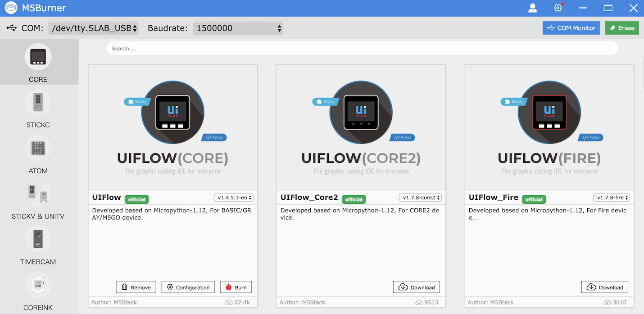Select the STICKC device category
The image size is (644, 314).
click(x=38, y=103)
